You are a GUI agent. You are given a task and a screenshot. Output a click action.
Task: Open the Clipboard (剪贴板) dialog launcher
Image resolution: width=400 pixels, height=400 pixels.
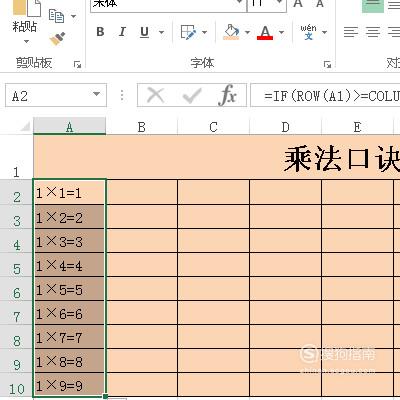77,64
